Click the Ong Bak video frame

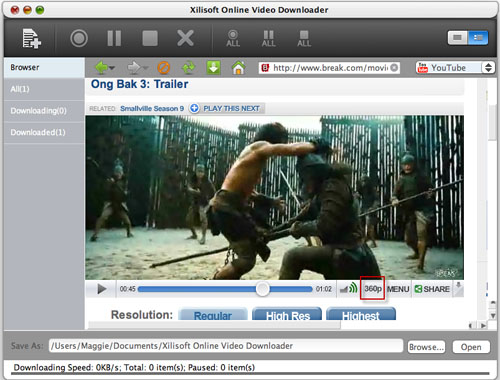pos(274,197)
